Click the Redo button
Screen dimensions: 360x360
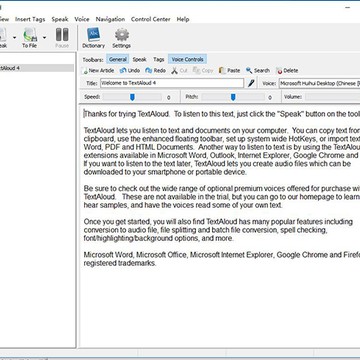(156, 71)
